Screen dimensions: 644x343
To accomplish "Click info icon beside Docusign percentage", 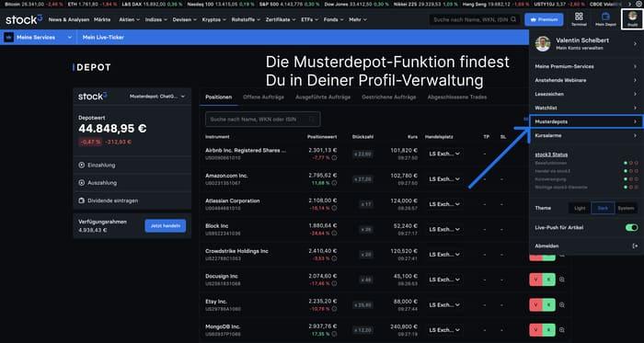I will point(334,283).
